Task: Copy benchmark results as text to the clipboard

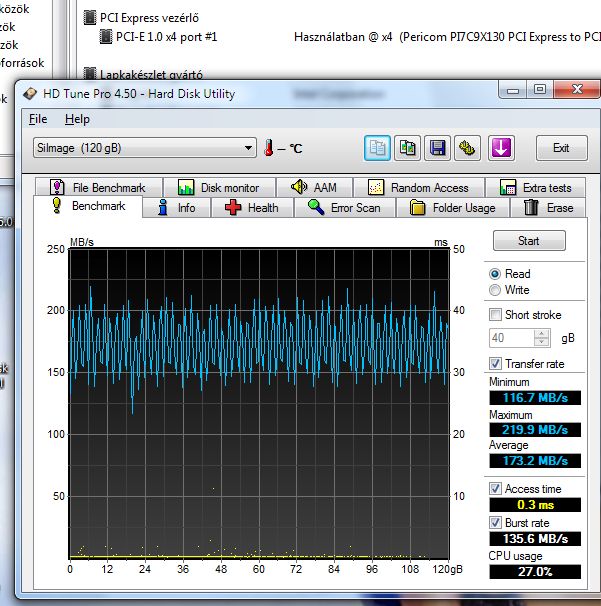Action: tap(377, 148)
